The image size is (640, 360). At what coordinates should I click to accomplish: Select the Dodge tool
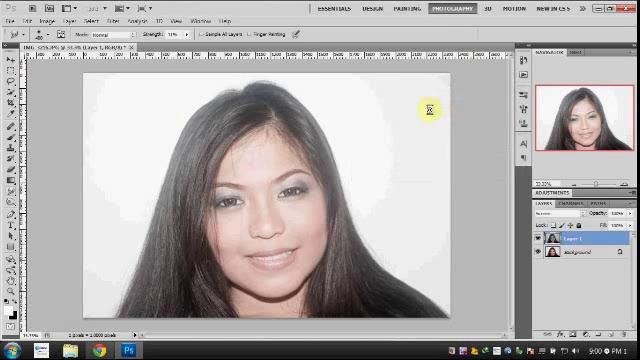click(11, 202)
